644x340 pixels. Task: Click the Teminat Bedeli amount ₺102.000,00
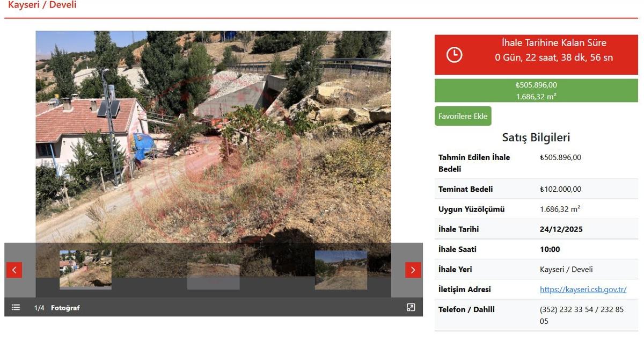560,189
